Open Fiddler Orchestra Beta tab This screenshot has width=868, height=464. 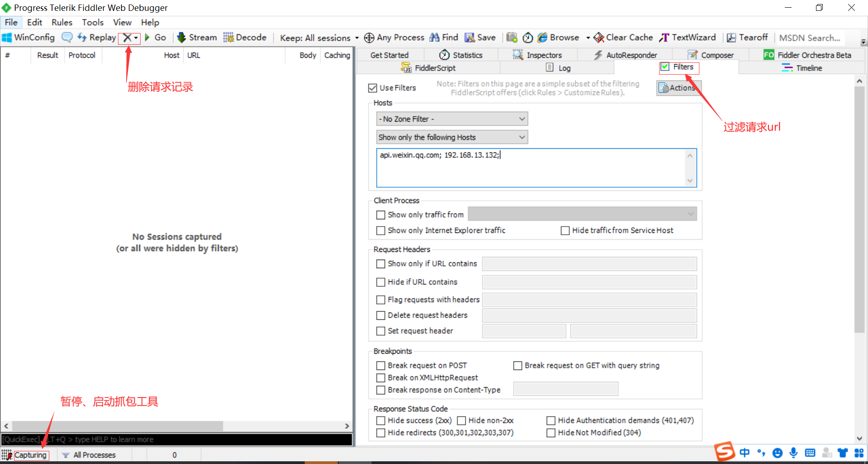pos(807,55)
